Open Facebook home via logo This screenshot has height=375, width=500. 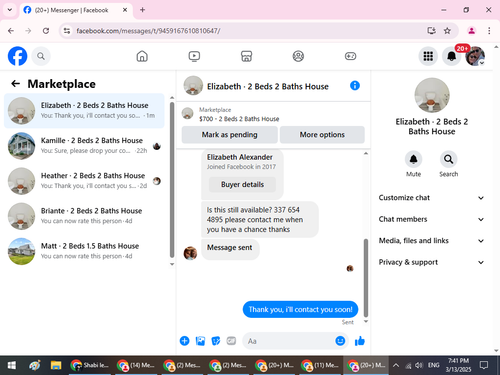(17, 56)
